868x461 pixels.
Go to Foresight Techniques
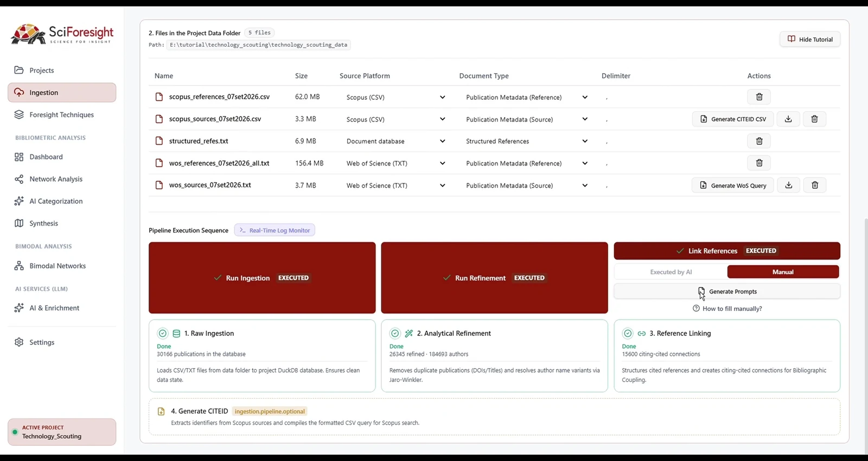tap(62, 115)
